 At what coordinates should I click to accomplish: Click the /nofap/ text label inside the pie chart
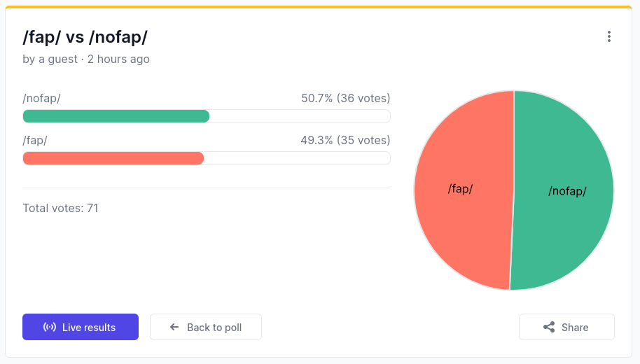coord(567,191)
